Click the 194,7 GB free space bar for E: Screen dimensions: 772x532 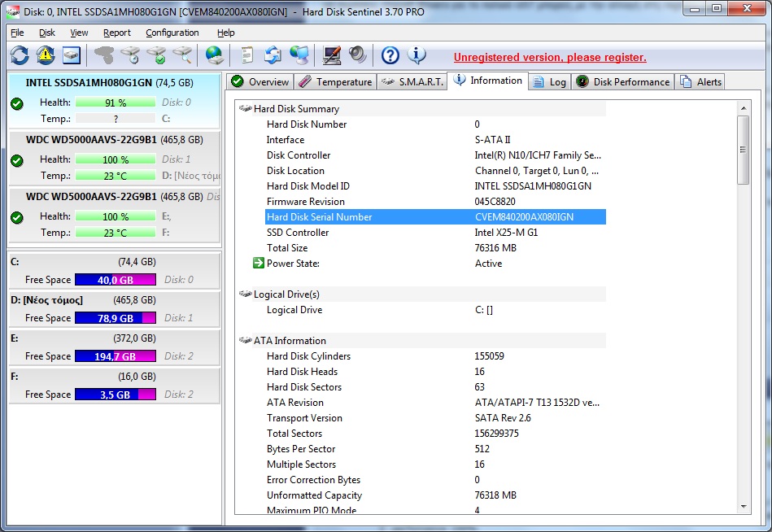116,356
